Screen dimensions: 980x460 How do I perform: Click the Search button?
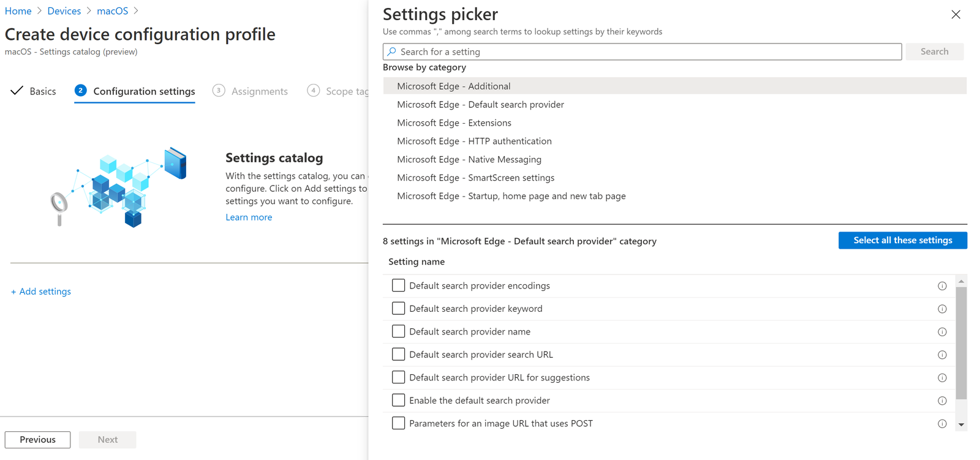tap(934, 51)
